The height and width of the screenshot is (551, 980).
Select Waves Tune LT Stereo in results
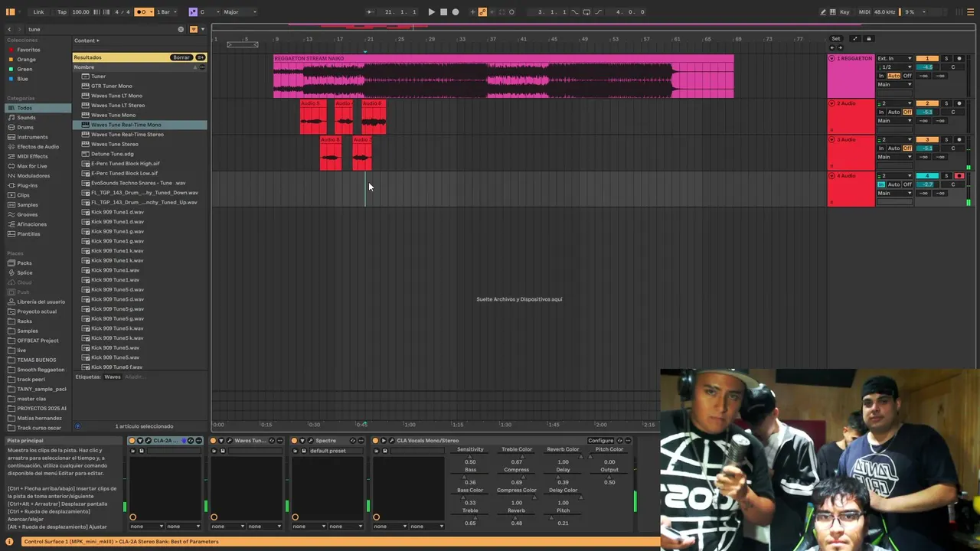pos(118,106)
